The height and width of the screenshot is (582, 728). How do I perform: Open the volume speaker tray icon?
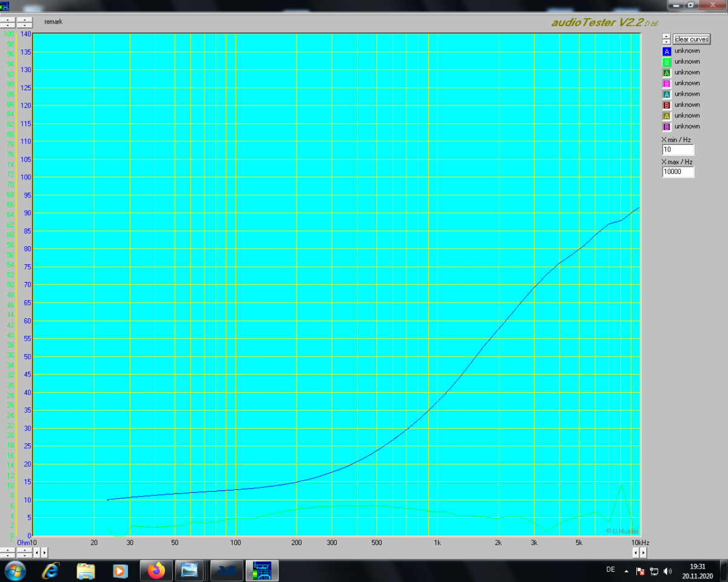pyautogui.click(x=668, y=570)
